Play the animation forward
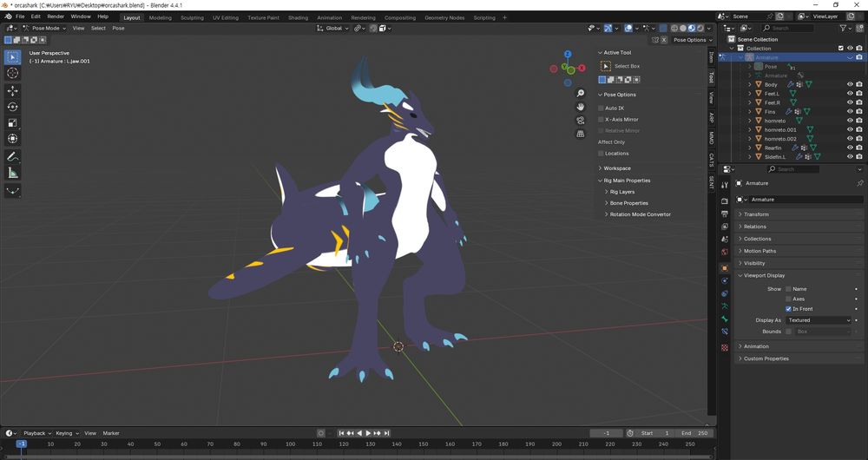868x460 pixels. click(x=368, y=433)
